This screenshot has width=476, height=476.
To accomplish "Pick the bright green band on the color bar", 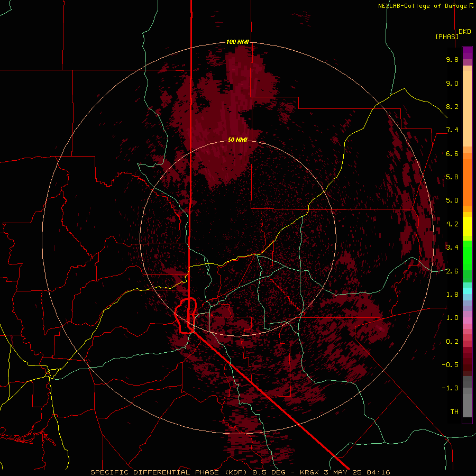I will point(467,255).
